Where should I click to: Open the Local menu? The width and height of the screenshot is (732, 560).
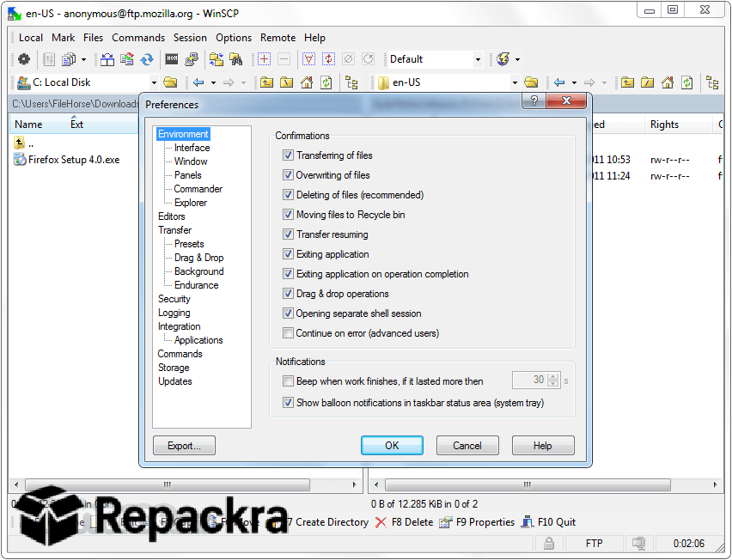pos(31,38)
